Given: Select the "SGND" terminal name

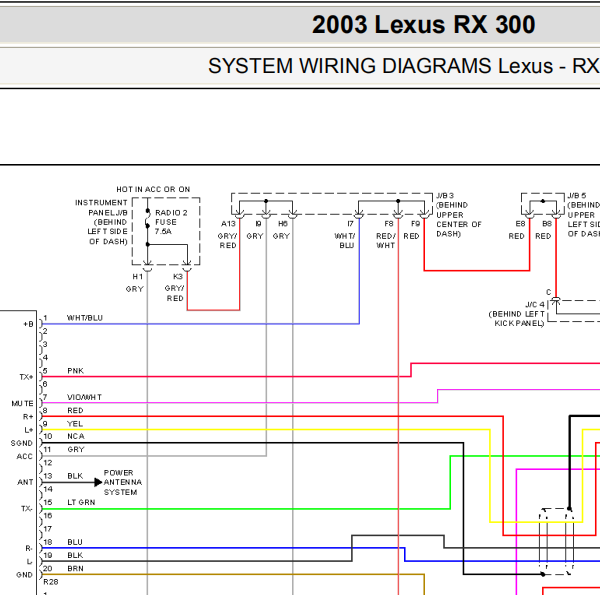Looking at the screenshot, I should (x=22, y=443).
